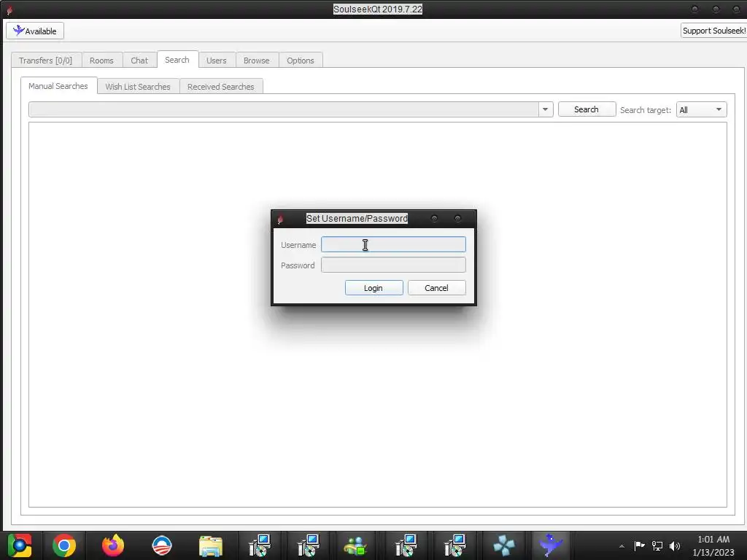This screenshot has height=560, width=747.
Task: Open the Search target All dropdown
Action: pos(701,110)
